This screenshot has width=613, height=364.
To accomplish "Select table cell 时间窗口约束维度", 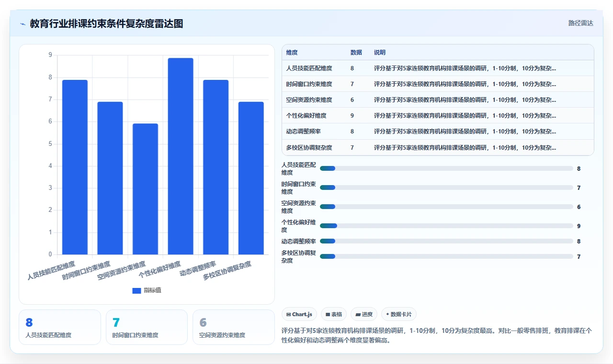I will [x=309, y=84].
